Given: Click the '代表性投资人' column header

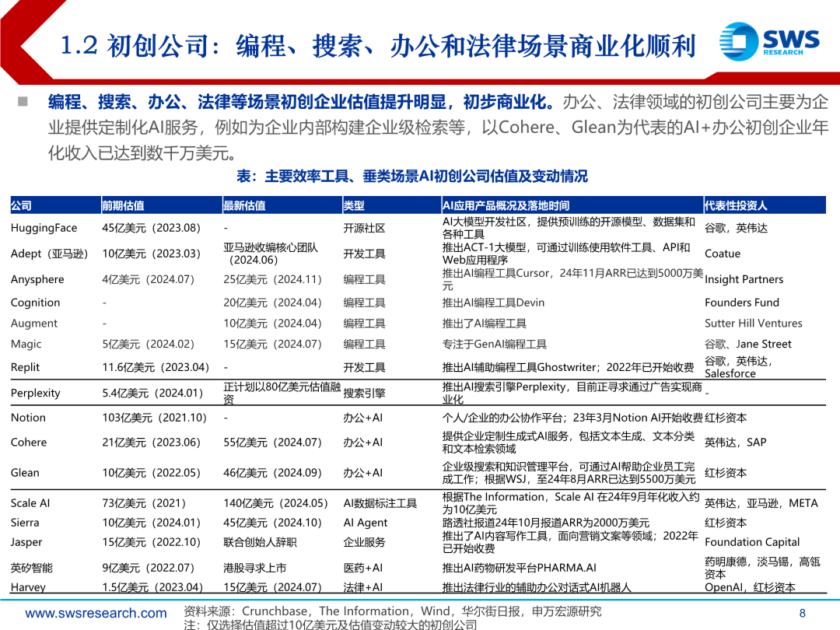Looking at the screenshot, I should coord(736,205).
